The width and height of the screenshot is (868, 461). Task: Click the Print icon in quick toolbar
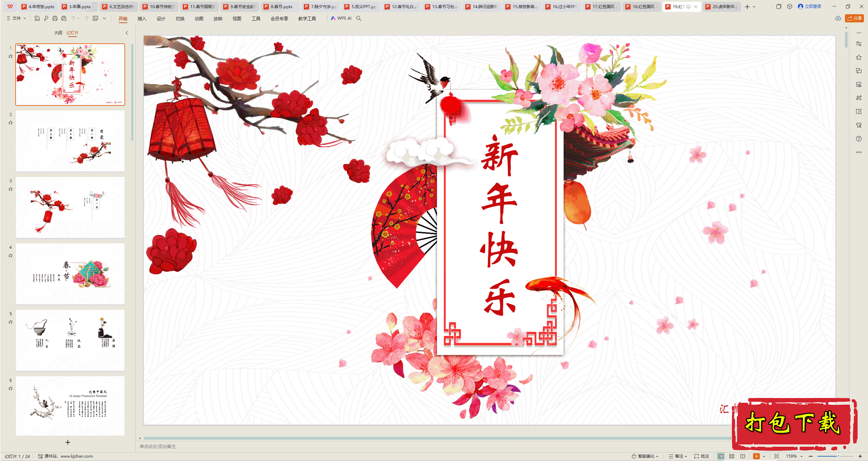[x=55, y=19]
